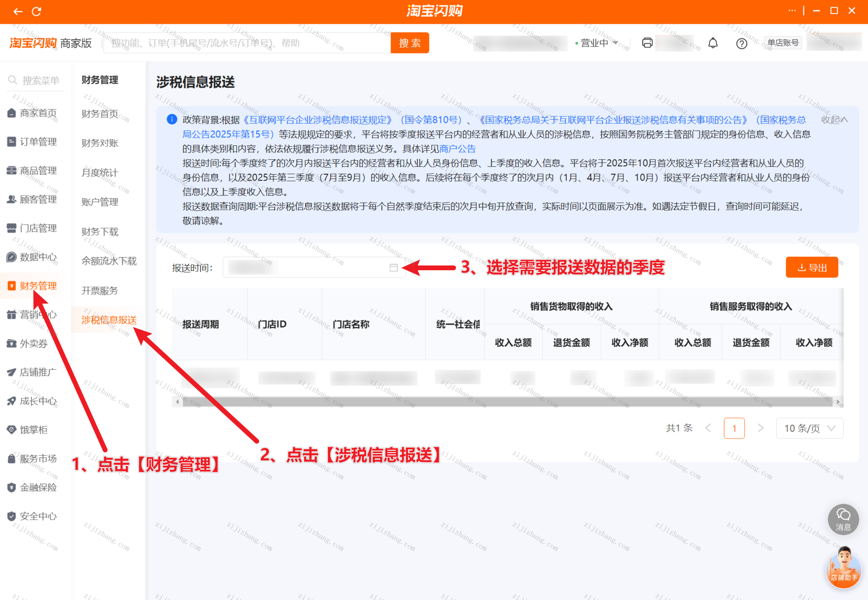Select 账户管理 submenu item
This screenshot has width=868, height=600.
[x=100, y=202]
